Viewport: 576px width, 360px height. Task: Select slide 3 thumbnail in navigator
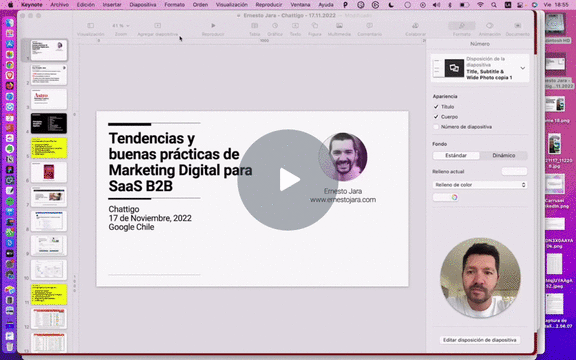(49, 99)
